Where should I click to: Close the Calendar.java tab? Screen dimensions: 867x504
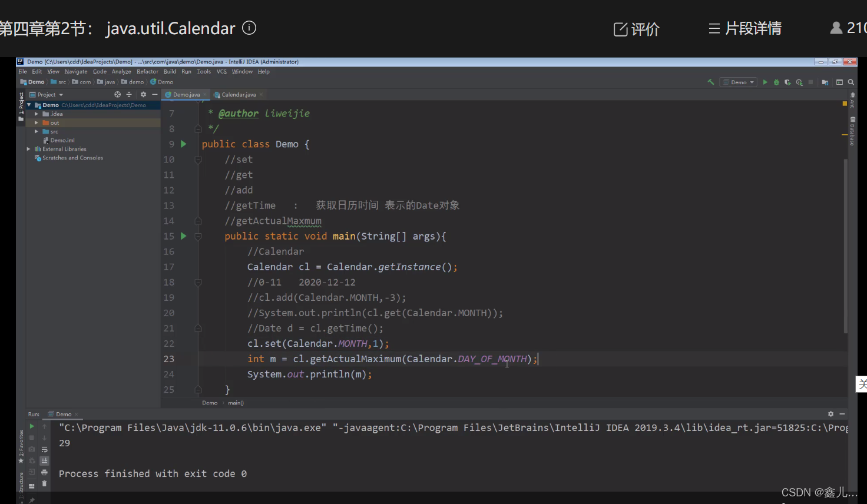click(261, 95)
